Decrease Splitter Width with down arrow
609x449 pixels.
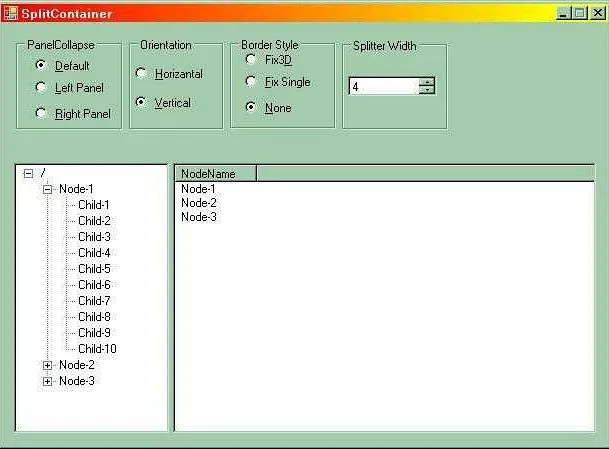427,90
